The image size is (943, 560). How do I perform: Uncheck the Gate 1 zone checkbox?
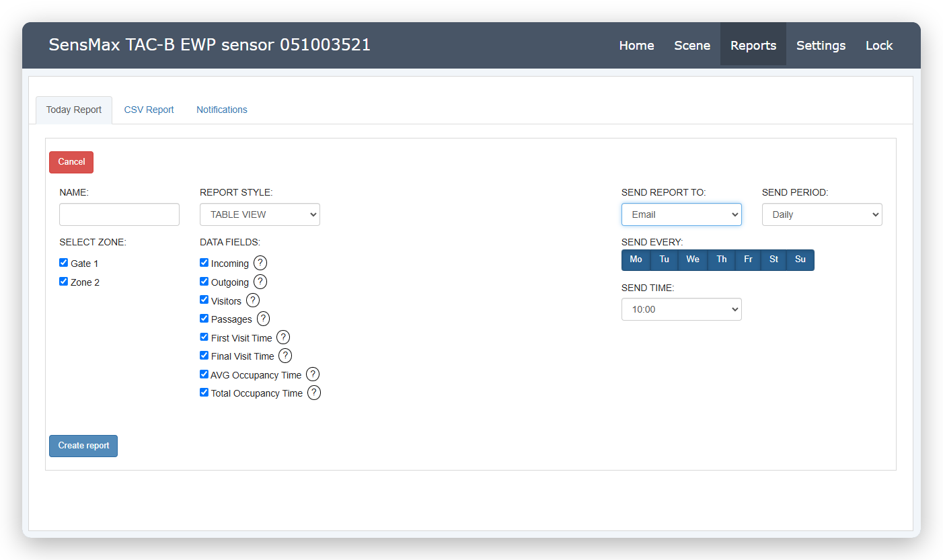[x=64, y=263]
